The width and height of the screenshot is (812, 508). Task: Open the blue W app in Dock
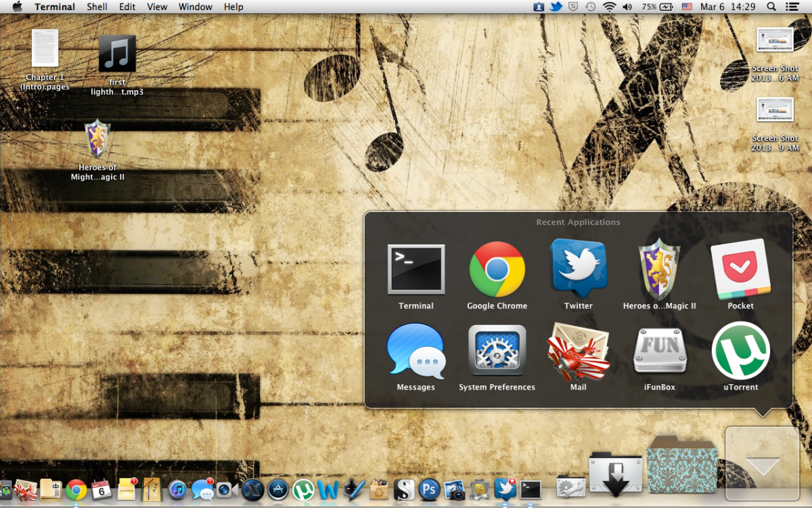(328, 490)
